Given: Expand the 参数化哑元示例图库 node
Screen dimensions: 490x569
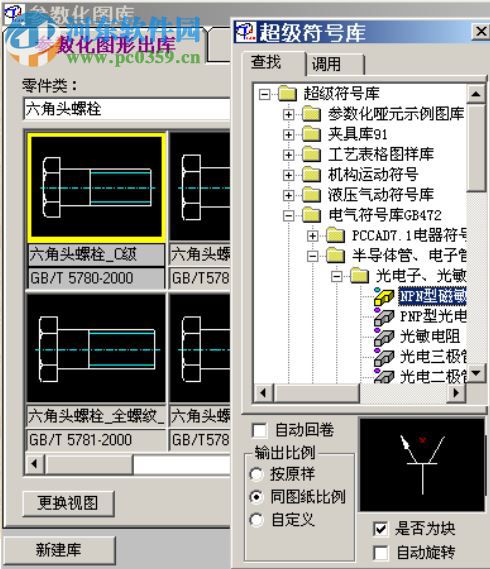Looking at the screenshot, I should [289, 115].
